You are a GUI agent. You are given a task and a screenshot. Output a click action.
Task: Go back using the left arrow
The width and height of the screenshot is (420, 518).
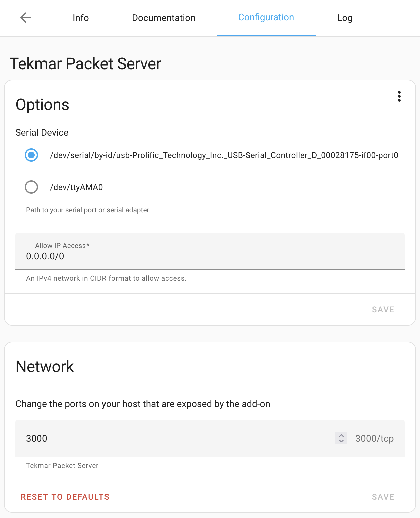click(x=25, y=18)
